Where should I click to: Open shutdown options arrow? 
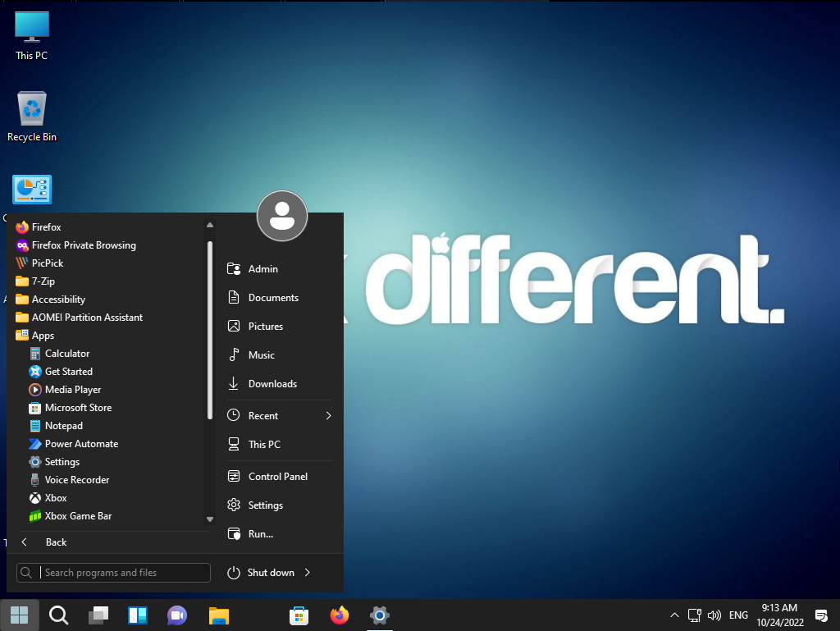pyautogui.click(x=308, y=573)
